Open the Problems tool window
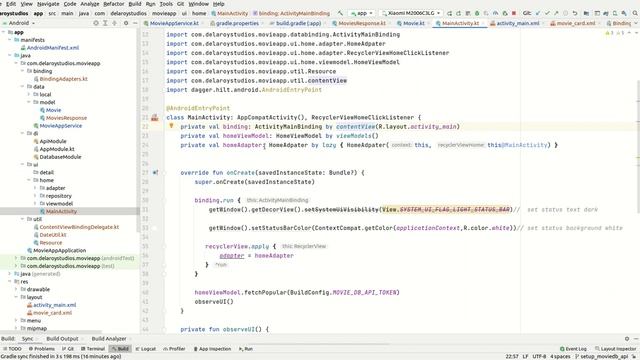640x360 pixels. click(42, 349)
